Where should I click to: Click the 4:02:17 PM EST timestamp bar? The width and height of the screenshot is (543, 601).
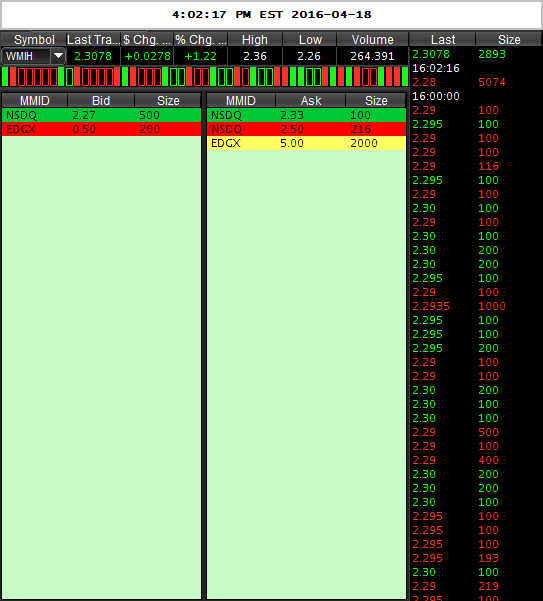click(271, 15)
